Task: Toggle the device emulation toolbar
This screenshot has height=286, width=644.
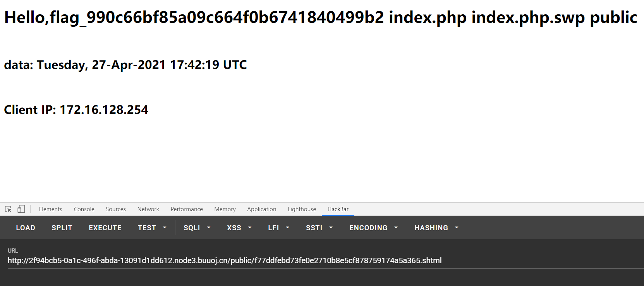Action: [x=21, y=209]
